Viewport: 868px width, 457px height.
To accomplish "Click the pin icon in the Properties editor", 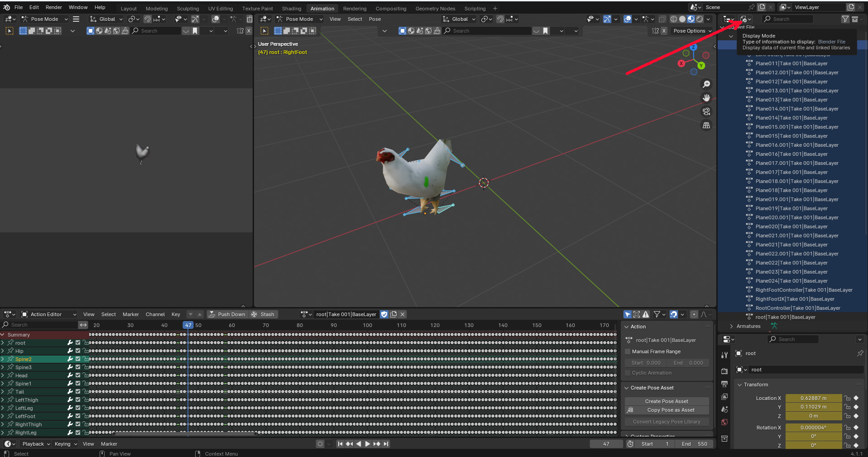I will click(x=860, y=353).
